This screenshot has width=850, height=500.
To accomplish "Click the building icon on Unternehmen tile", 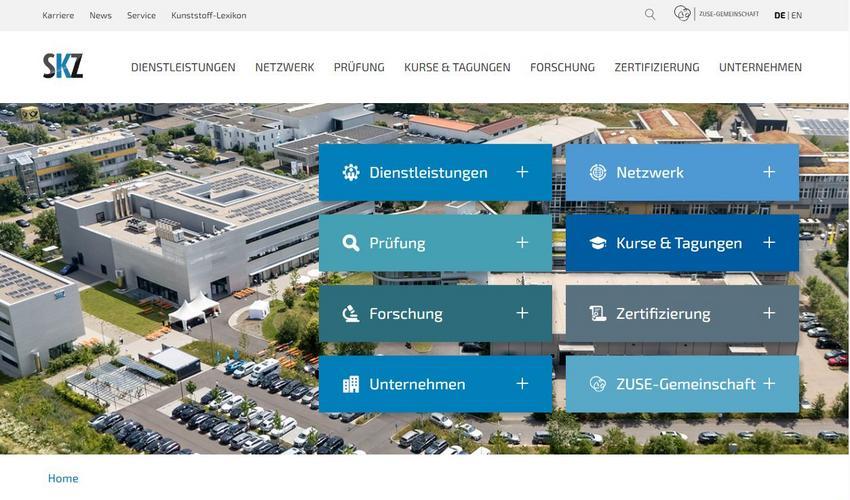I will click(x=351, y=384).
